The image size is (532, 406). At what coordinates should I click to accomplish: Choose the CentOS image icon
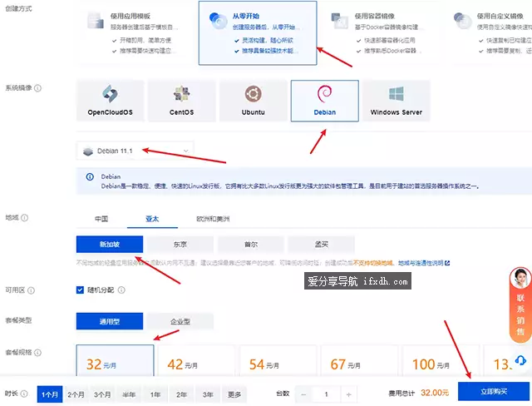point(182,93)
